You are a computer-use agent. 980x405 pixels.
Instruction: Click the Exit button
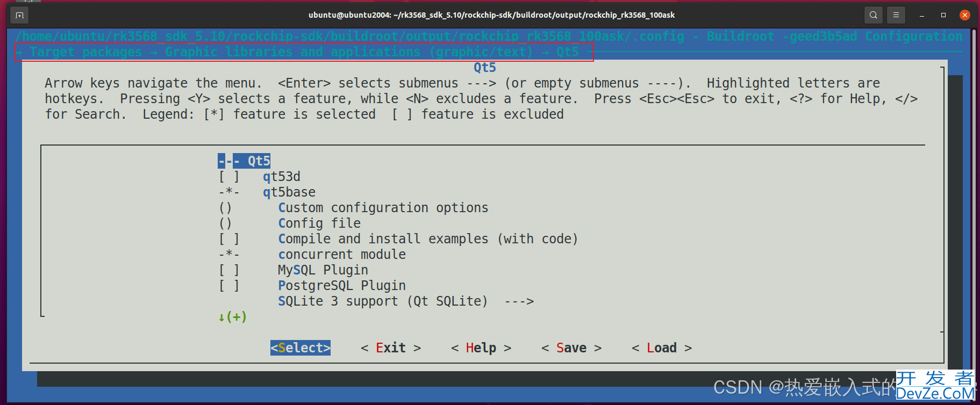click(x=391, y=348)
